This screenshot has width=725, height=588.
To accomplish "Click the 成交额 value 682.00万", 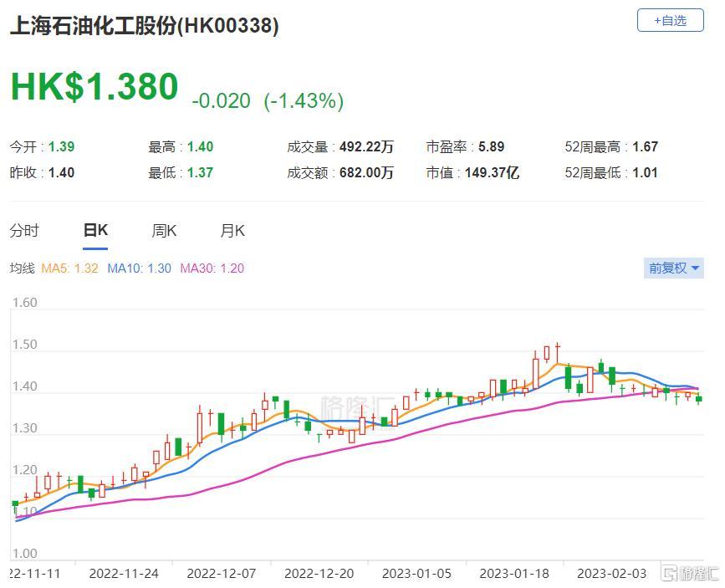I will point(366,173).
